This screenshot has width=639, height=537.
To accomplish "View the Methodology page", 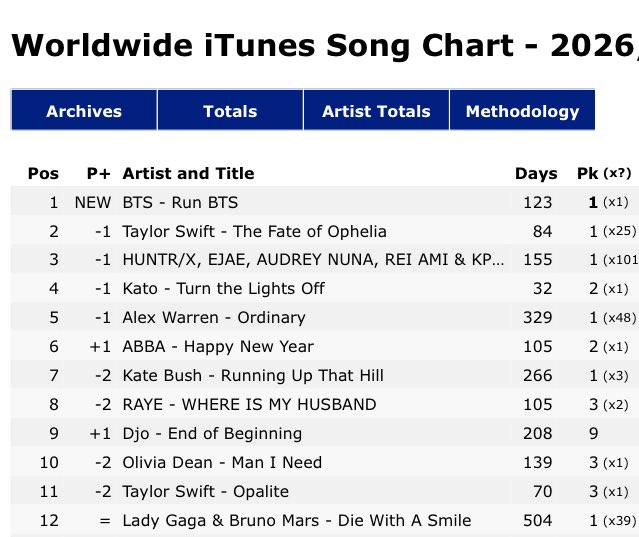I will 522,111.
